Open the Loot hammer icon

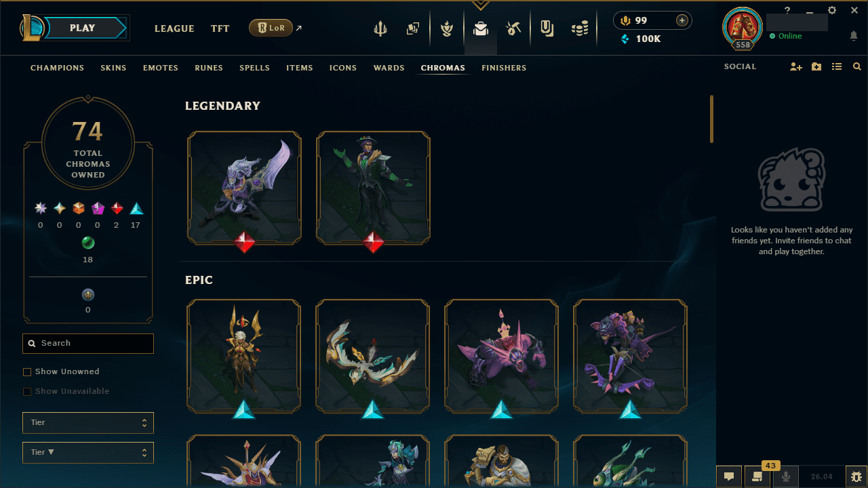(x=513, y=28)
